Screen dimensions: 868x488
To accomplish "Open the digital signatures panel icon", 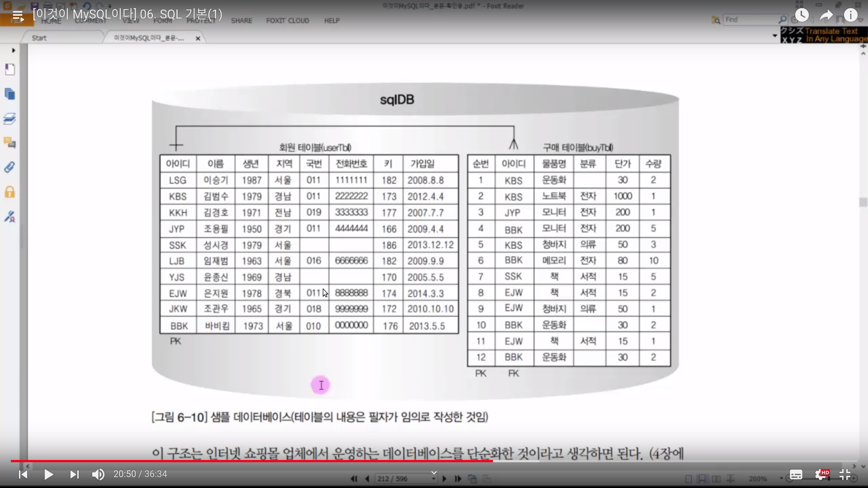I will [10, 217].
